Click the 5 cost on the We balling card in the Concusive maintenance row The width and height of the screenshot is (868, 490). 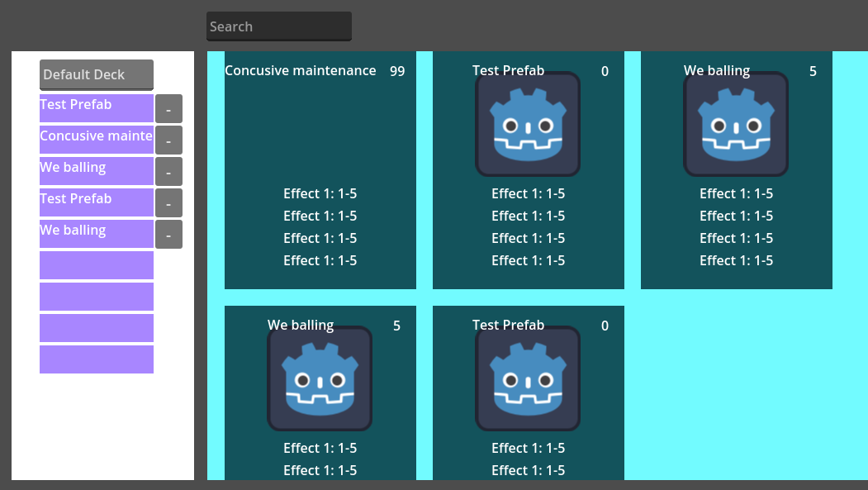point(813,71)
